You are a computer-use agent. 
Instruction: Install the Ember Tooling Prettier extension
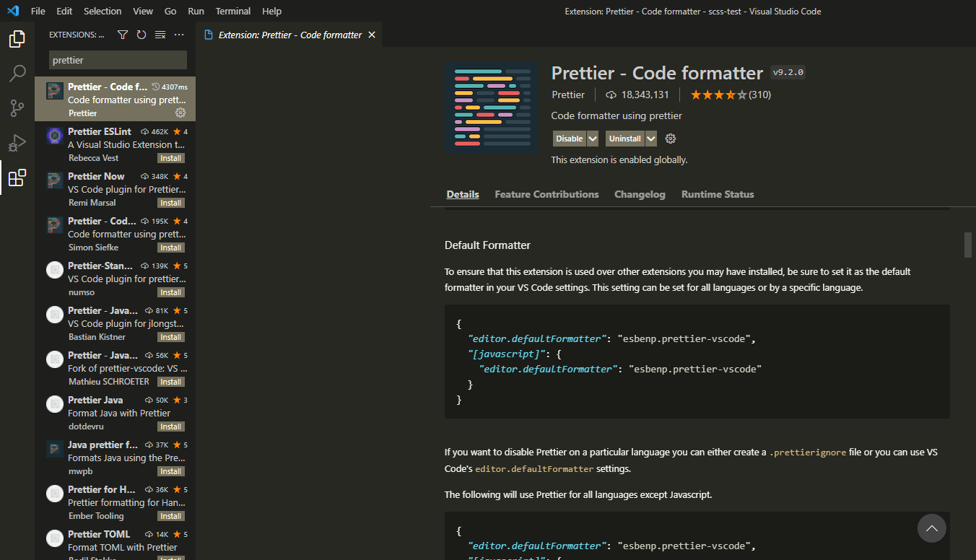tap(171, 516)
